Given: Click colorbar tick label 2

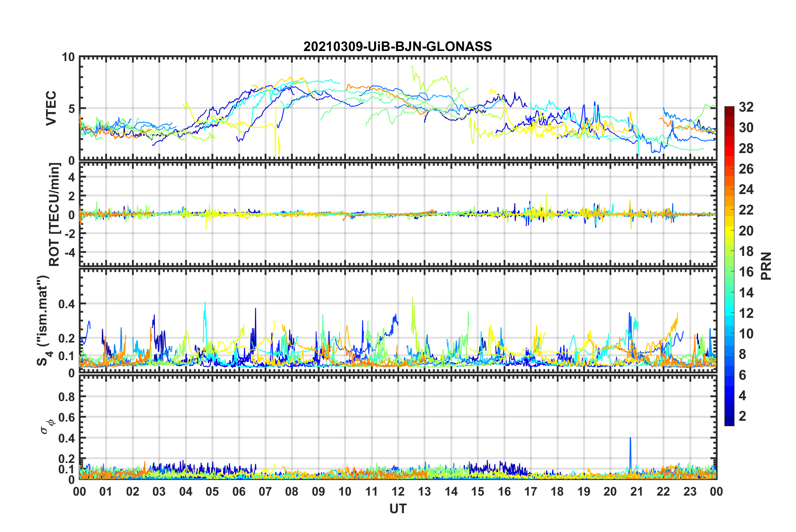Looking at the screenshot, I should click(x=742, y=416).
